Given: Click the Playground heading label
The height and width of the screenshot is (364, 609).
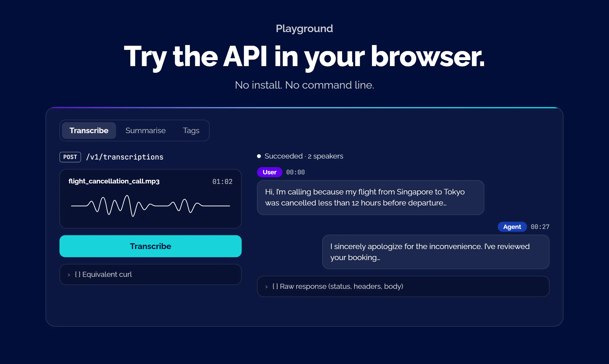Looking at the screenshot, I should click(x=304, y=28).
